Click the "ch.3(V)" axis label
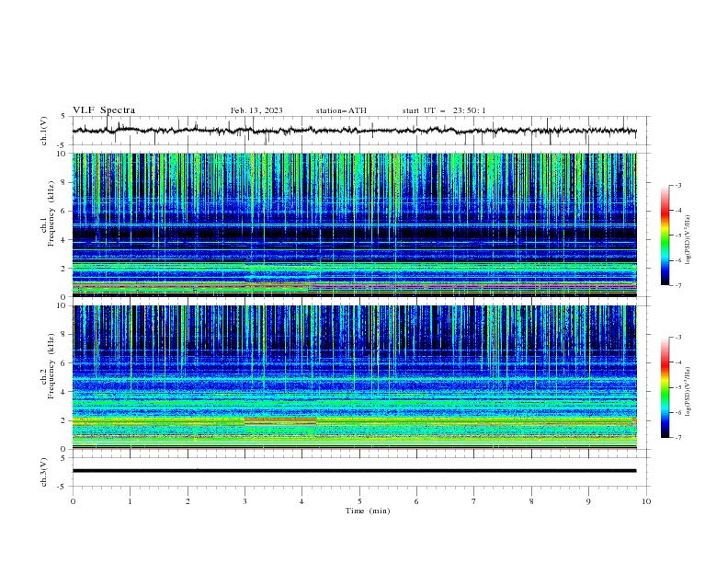This screenshot has height=563, width=728. coord(44,472)
